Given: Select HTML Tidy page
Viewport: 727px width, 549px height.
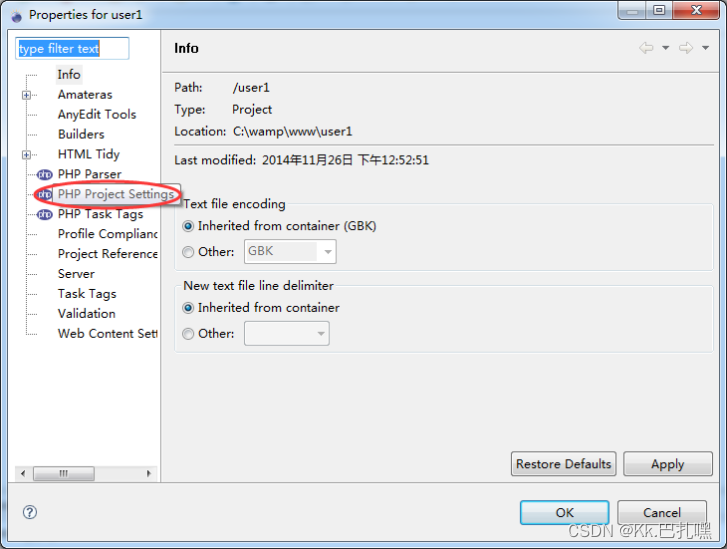Looking at the screenshot, I should click(89, 154).
